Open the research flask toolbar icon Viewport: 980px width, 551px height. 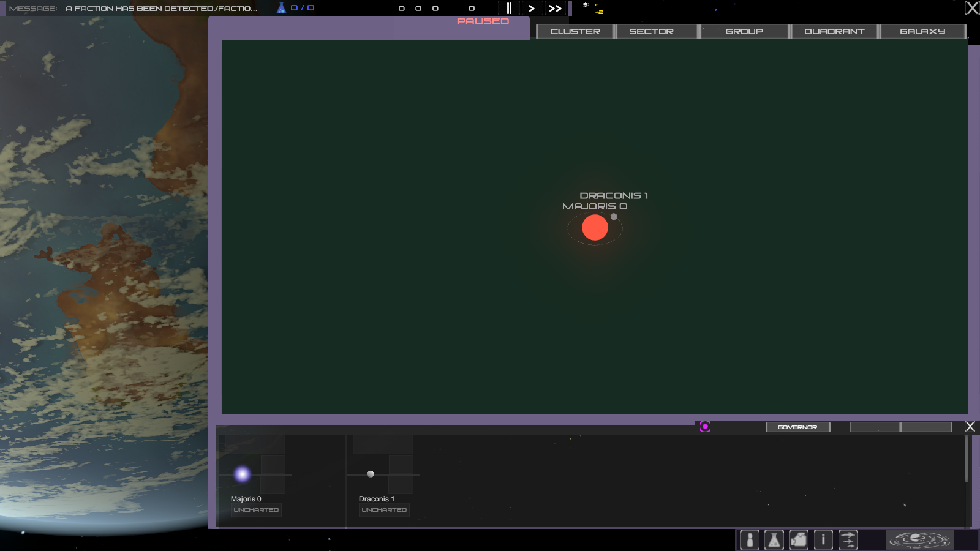point(774,540)
